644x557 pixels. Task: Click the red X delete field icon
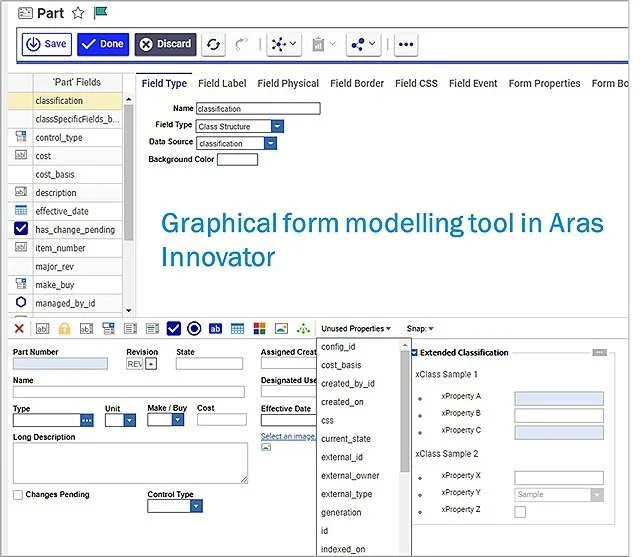pos(19,328)
